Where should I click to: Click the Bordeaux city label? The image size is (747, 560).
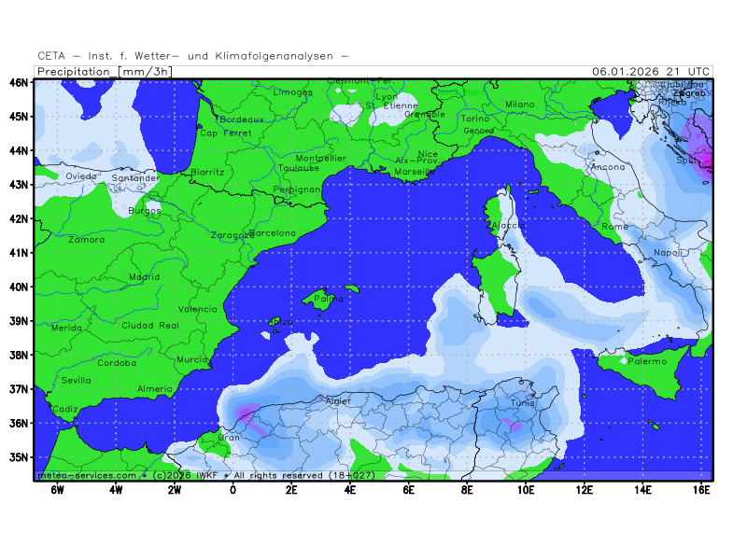tap(243, 120)
